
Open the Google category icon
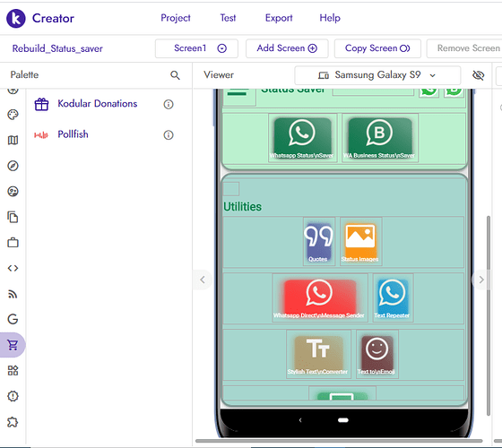[x=13, y=319]
